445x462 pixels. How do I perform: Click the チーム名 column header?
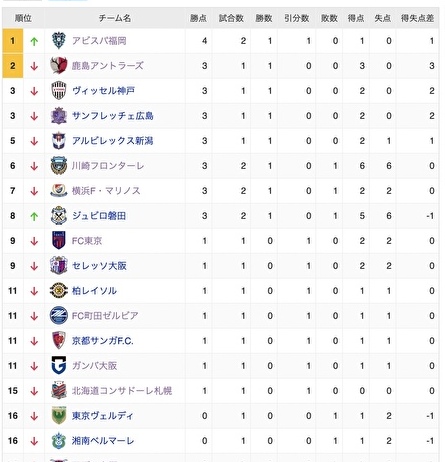click(115, 18)
